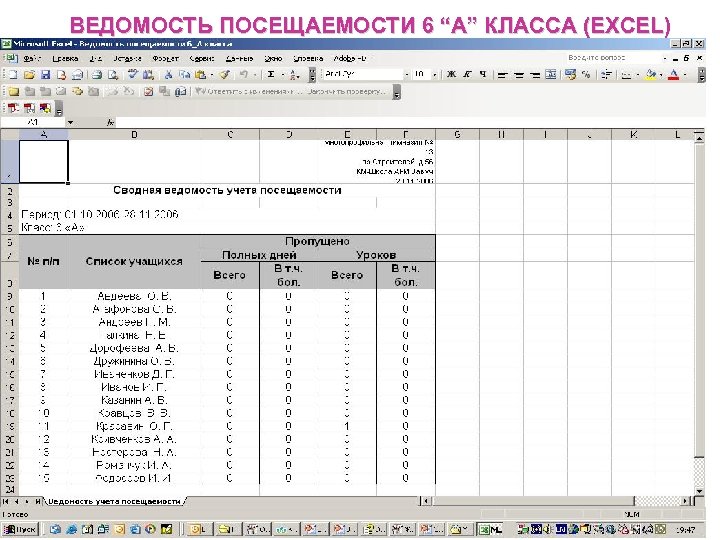The width and height of the screenshot is (720, 540).
Task: Expand the Borders dropdown arrow
Action: pyautogui.click(x=637, y=74)
